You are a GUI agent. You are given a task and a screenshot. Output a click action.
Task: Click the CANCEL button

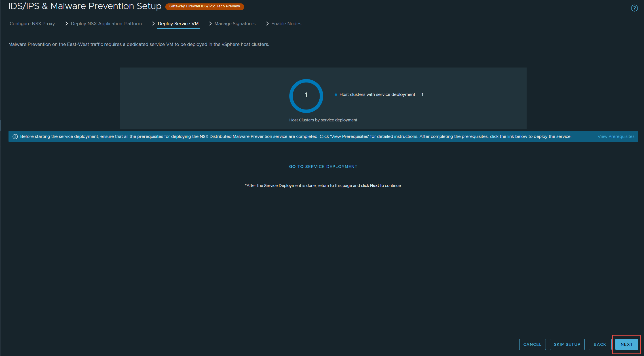[532, 344]
